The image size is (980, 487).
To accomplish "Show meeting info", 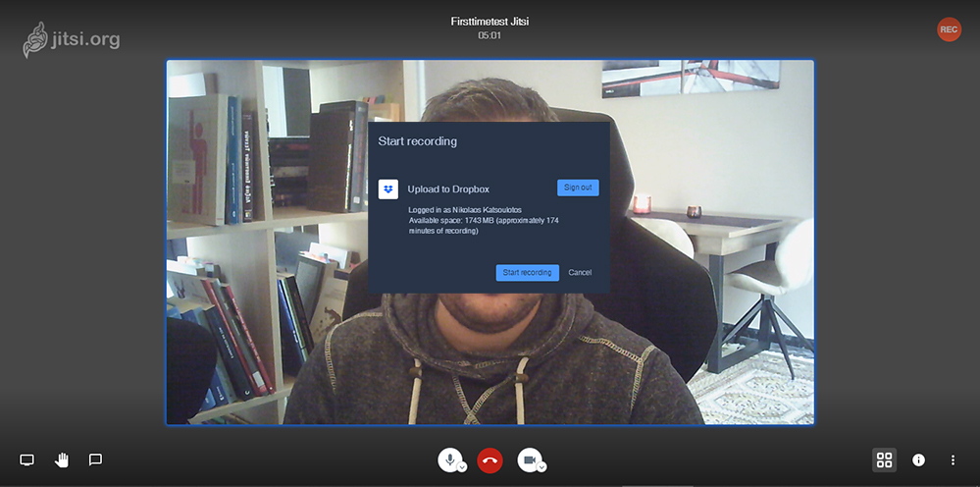I will (918, 460).
